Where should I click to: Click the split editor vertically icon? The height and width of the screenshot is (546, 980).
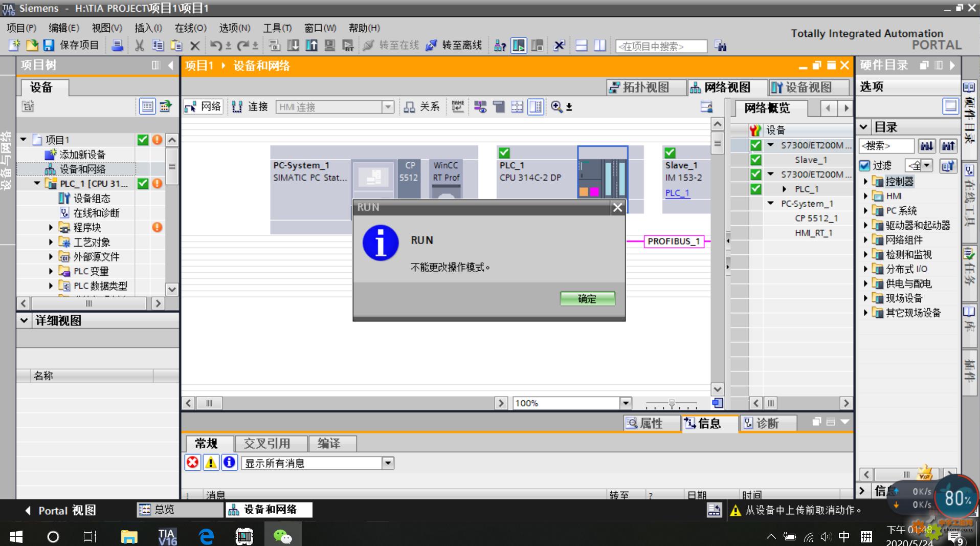tap(600, 46)
